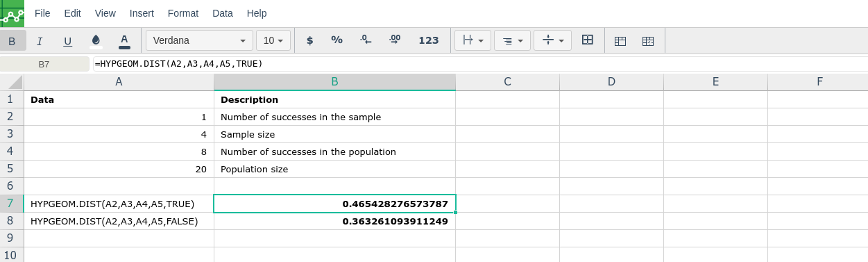Toggle Underline formatting button
The image size is (868, 262).
click(67, 40)
